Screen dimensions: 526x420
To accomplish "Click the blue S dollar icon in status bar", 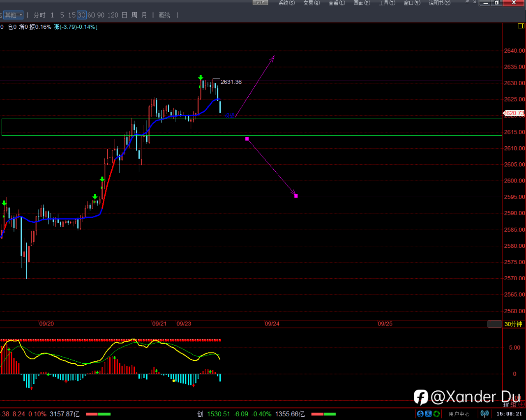I will tap(420, 414).
